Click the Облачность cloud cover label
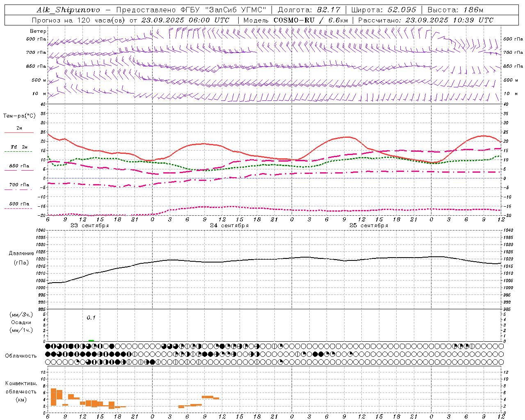This screenshot has height=420, width=525. (x=21, y=356)
